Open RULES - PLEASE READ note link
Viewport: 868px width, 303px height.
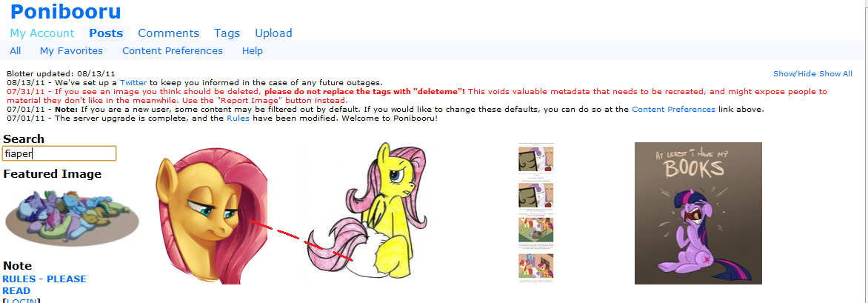[44, 284]
